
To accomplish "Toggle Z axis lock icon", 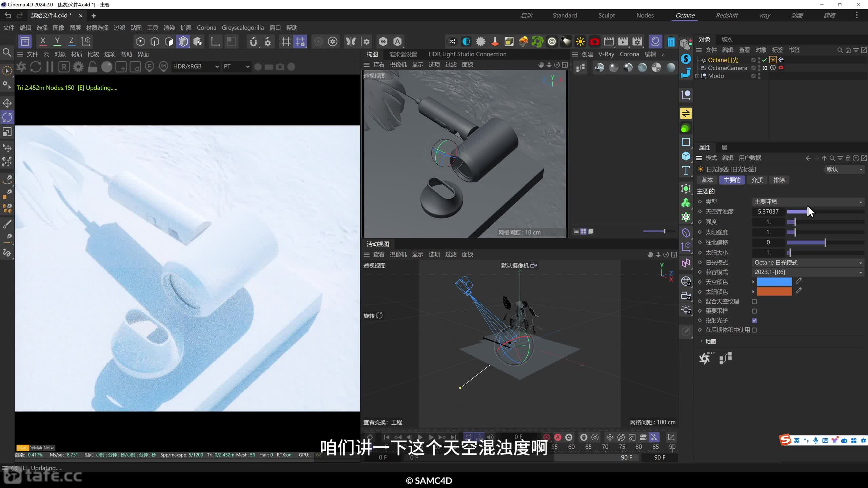I will (x=71, y=41).
